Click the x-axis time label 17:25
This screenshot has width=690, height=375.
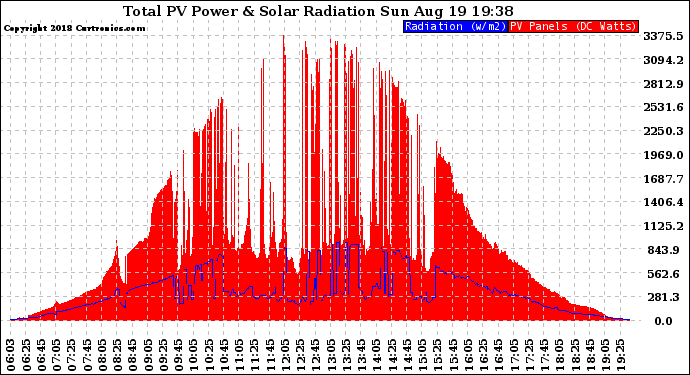pyautogui.click(x=529, y=355)
